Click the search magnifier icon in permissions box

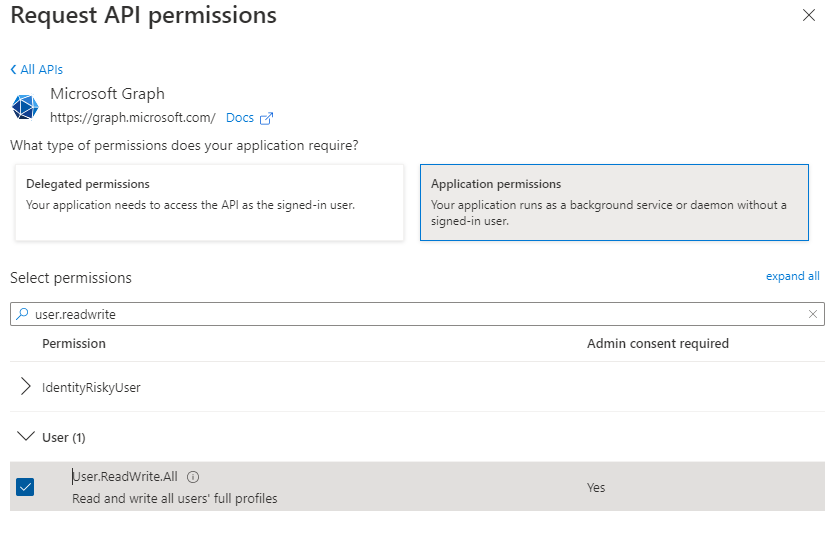[22, 314]
